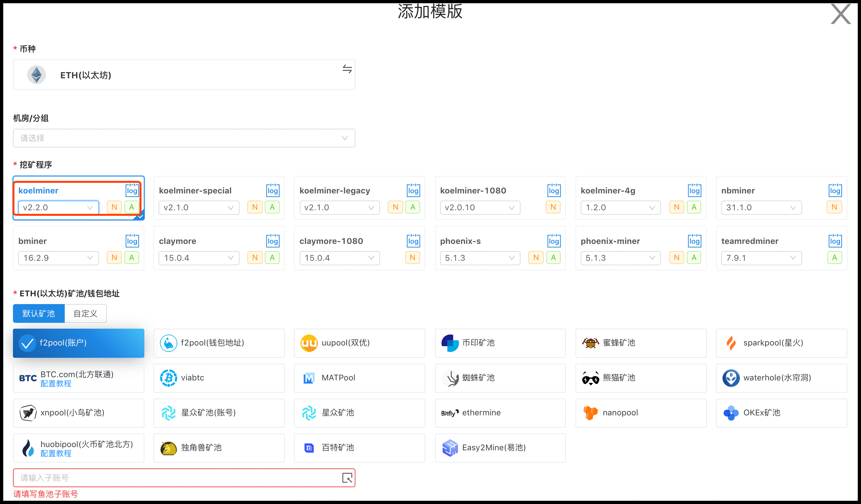Click the sub-account input field

pyautogui.click(x=184, y=478)
